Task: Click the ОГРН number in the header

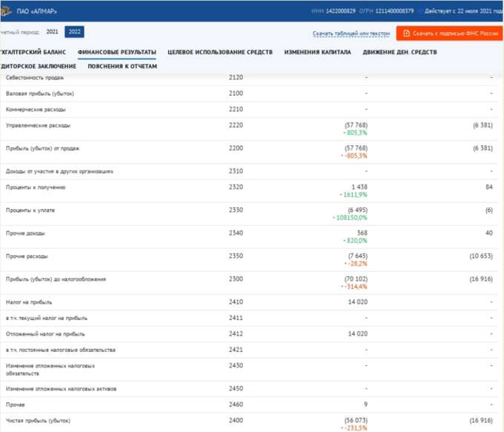Action: 397,11
